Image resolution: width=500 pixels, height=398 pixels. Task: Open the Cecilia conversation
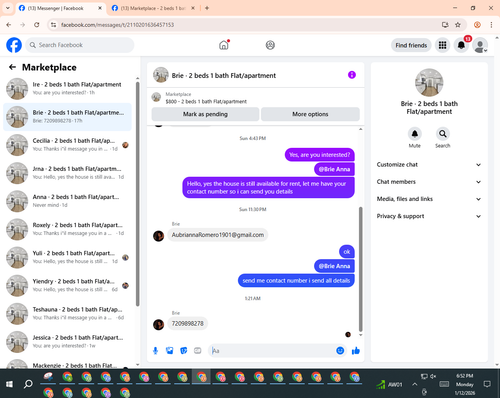pyautogui.click(x=67, y=145)
